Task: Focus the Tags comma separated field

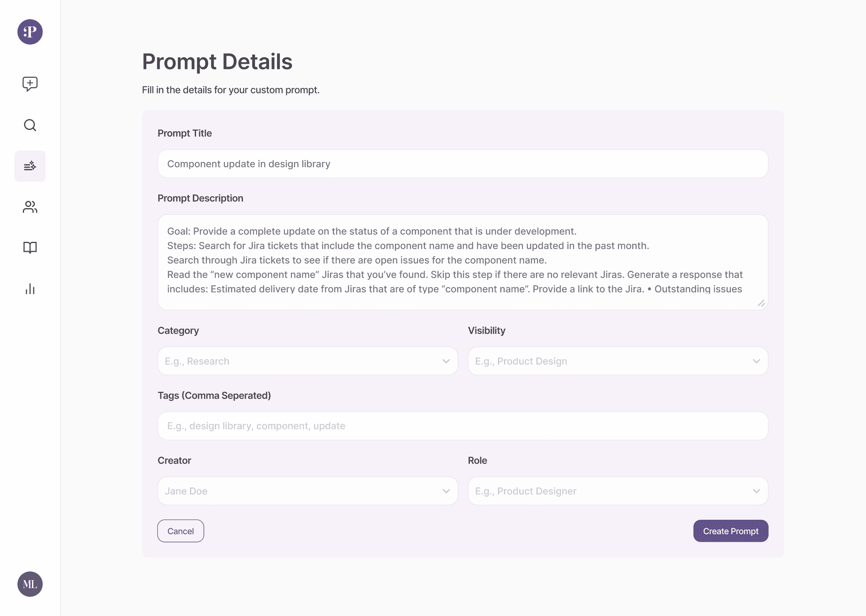Action: (x=463, y=426)
